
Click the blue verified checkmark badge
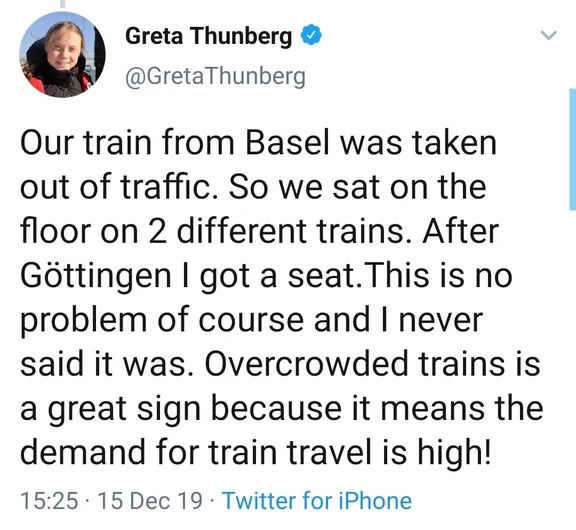[x=311, y=35]
